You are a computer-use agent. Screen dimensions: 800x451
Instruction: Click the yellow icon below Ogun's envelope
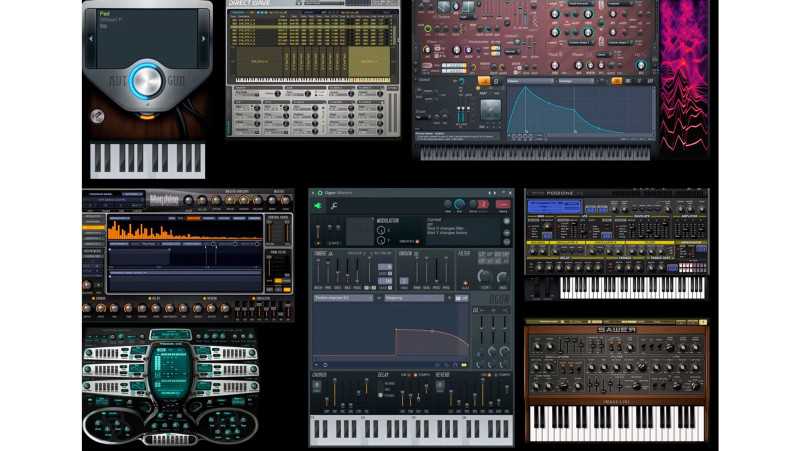(464, 365)
